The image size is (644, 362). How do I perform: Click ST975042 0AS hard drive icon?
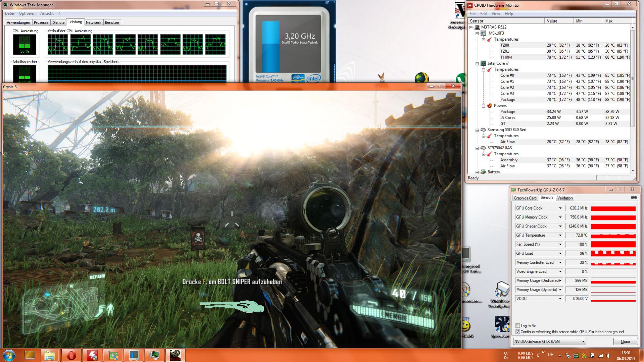coord(483,148)
